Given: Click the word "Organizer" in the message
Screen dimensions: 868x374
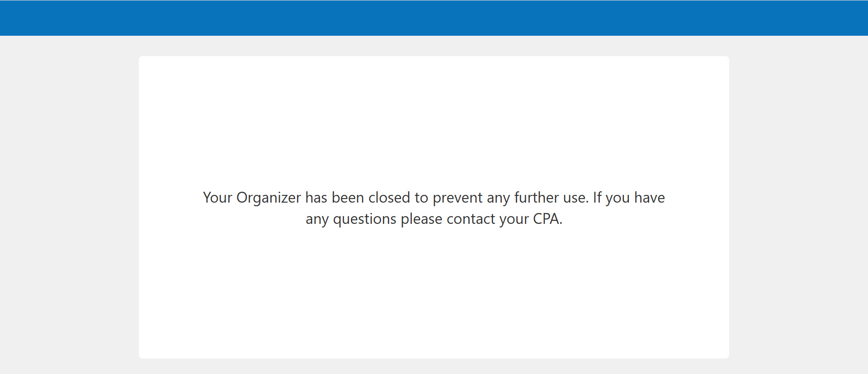Looking at the screenshot, I should pos(269,198).
